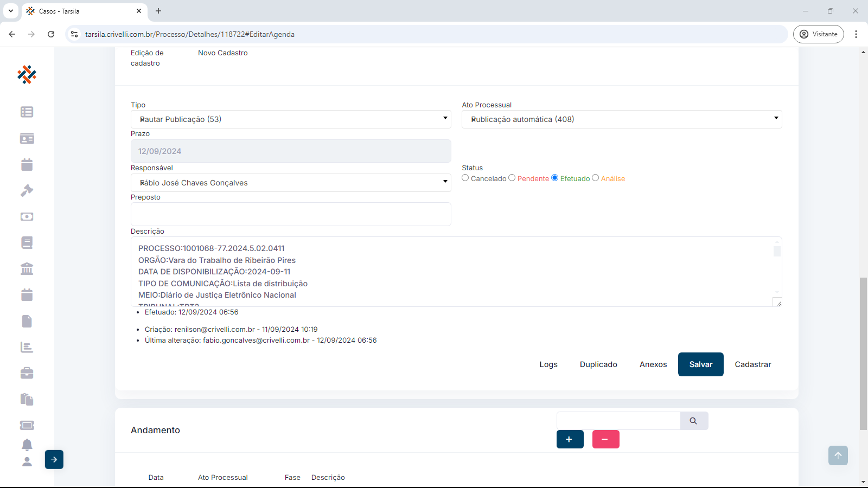Screen dimensions: 868x488
Task: Click the Salvar button
Action: [x=700, y=364]
